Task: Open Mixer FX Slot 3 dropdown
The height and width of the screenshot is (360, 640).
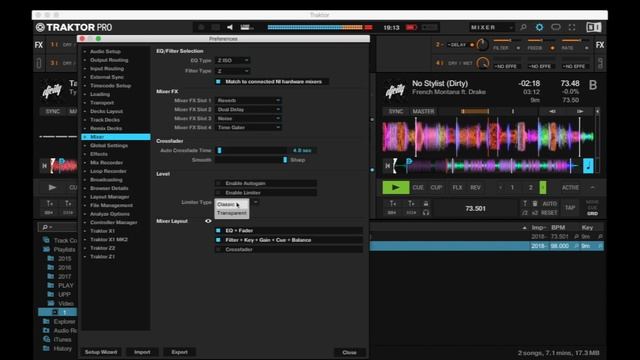Action: (x=248, y=118)
